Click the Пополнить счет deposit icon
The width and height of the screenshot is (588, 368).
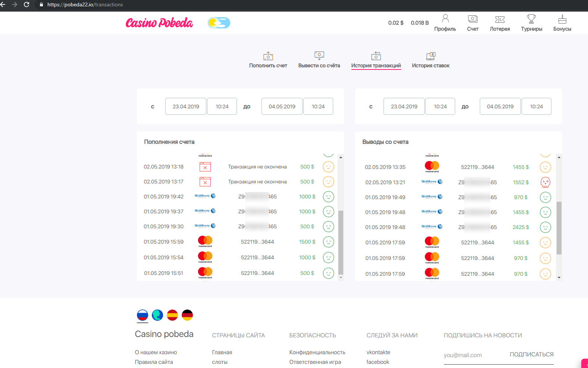click(268, 56)
